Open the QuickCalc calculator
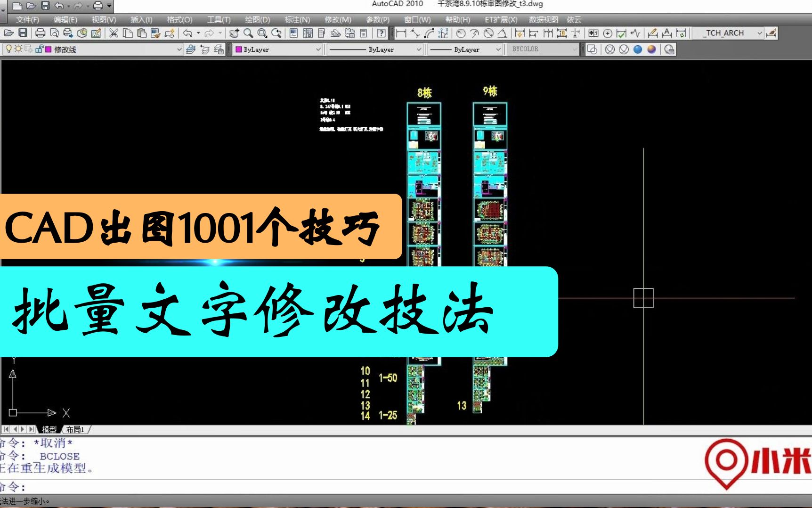 point(363,33)
